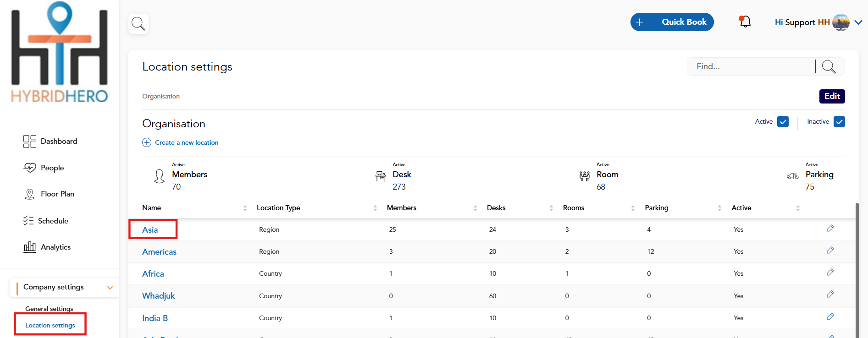Open the notifications bell
This screenshot has height=338, width=868.
[745, 22]
